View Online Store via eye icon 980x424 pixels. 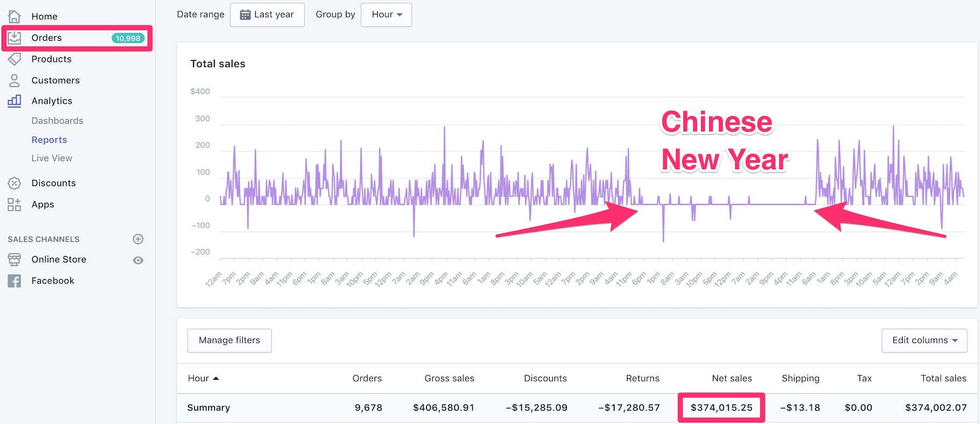point(138,260)
